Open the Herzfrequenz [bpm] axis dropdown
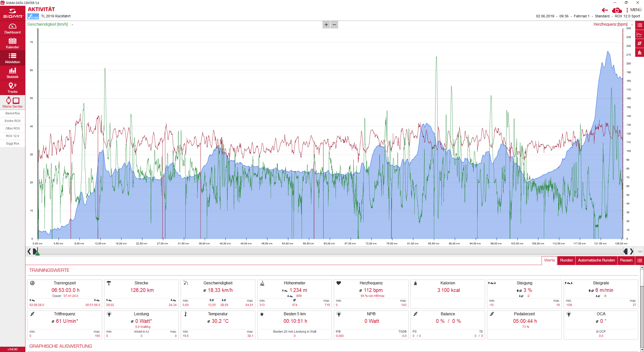Image resolution: width=644 pixels, height=352 pixels. pos(632,25)
